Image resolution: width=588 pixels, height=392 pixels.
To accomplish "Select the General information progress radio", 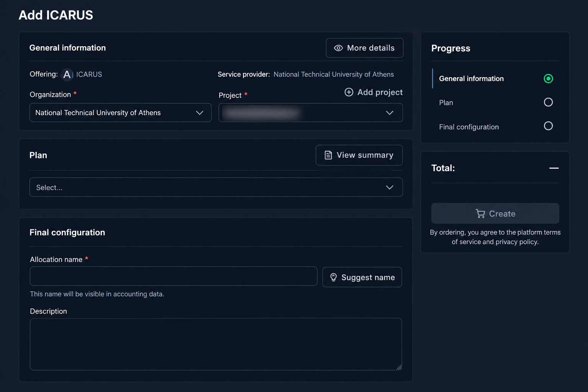I will (x=548, y=78).
